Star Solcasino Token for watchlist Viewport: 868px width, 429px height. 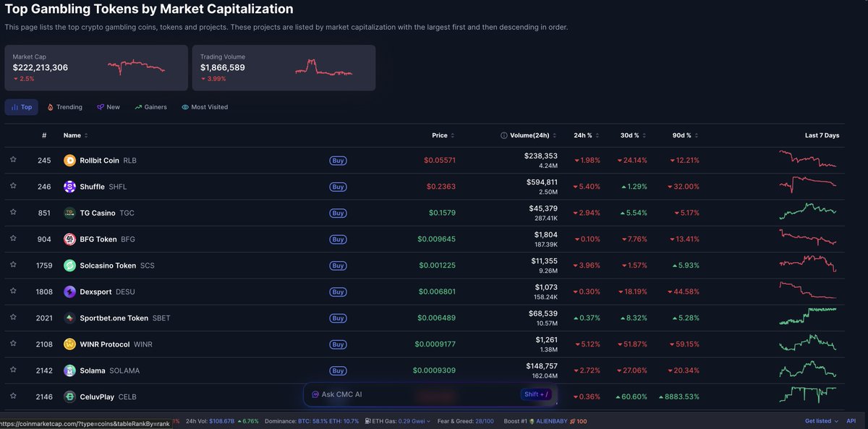point(13,265)
